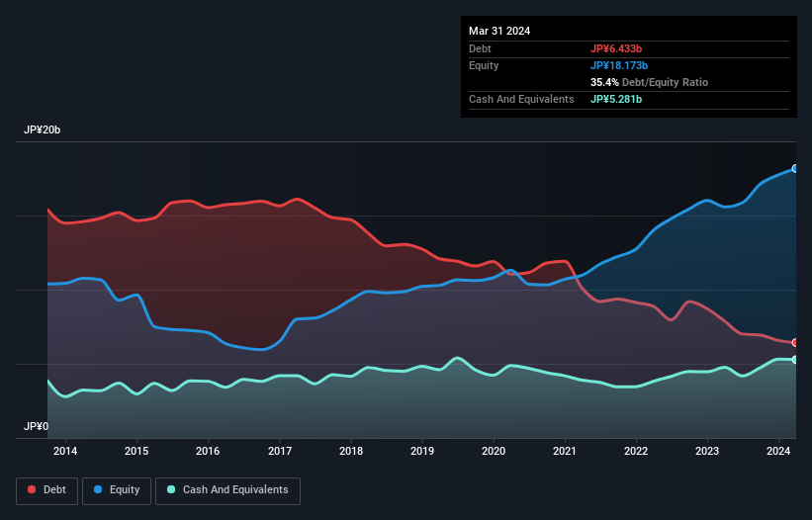Click Cash And Equivalents label in tooltip

point(521,99)
